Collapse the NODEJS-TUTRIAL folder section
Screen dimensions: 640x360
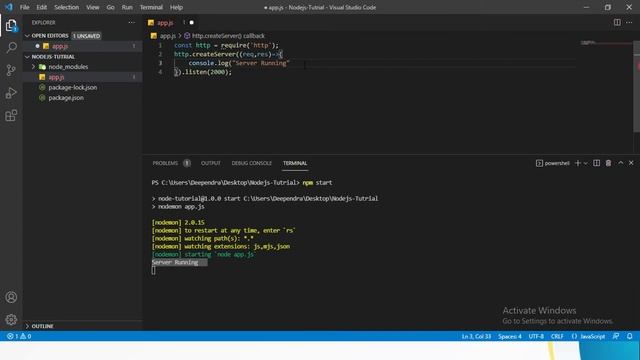(x=53, y=57)
